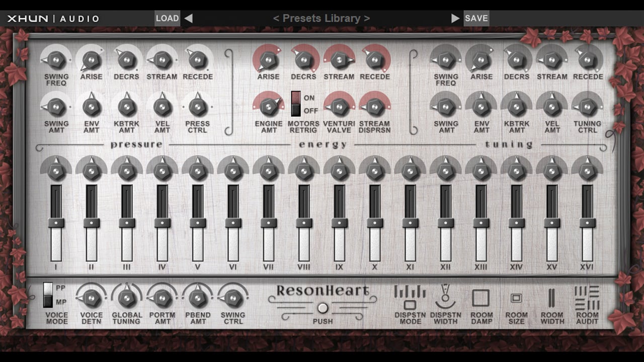The width and height of the screenshot is (644, 362).
Task: Click the knob above slider X
Action: coord(375,171)
